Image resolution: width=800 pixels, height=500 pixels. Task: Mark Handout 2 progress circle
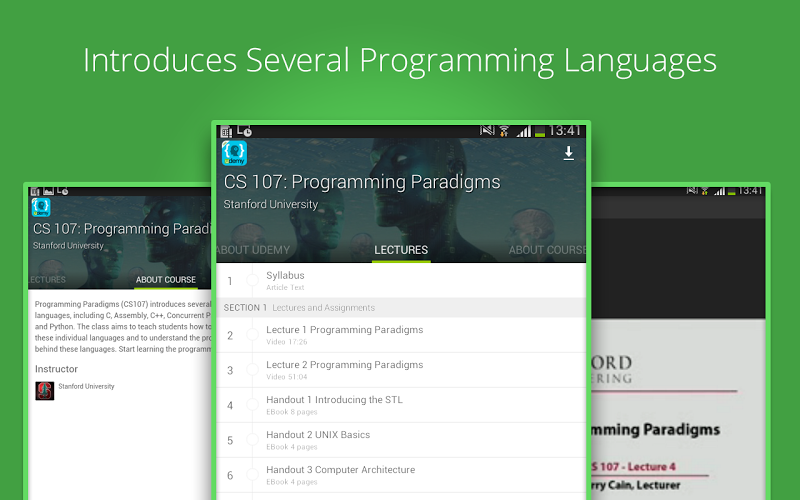click(253, 440)
